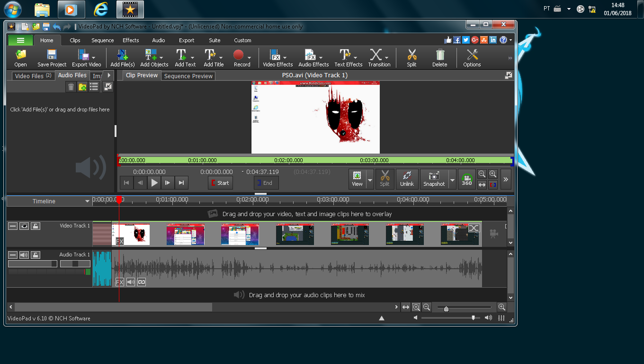
Task: Open the Export Video dropdown arrow
Action: [94, 58]
